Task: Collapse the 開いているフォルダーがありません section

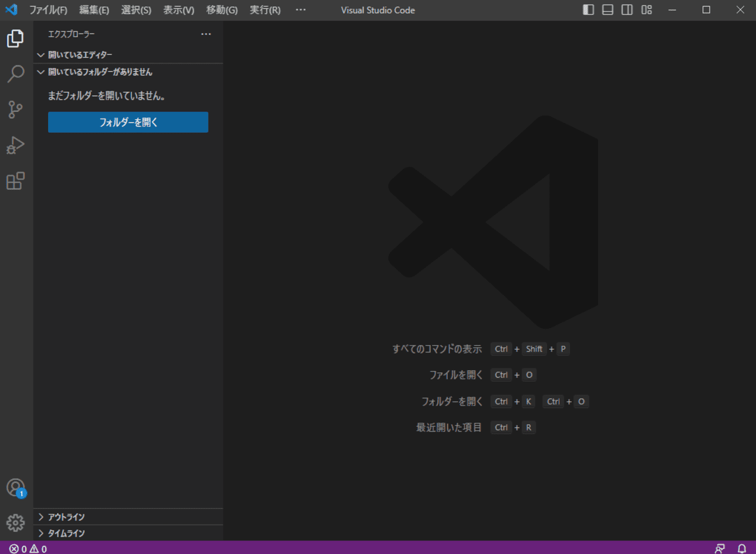Action: (x=128, y=72)
